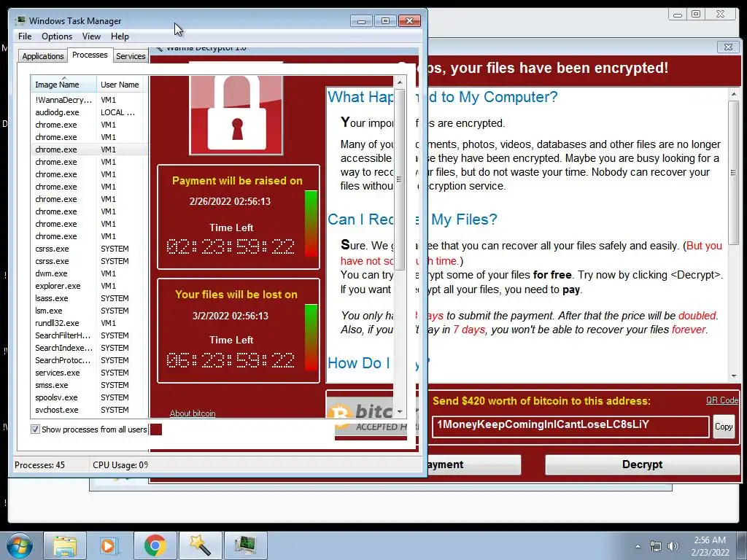The height and width of the screenshot is (560, 747).
Task: Show hidden tray icons arrow
Action: 638,546
